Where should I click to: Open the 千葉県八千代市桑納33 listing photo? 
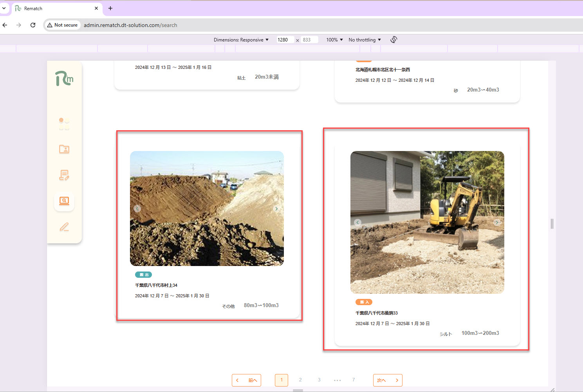coord(427,222)
